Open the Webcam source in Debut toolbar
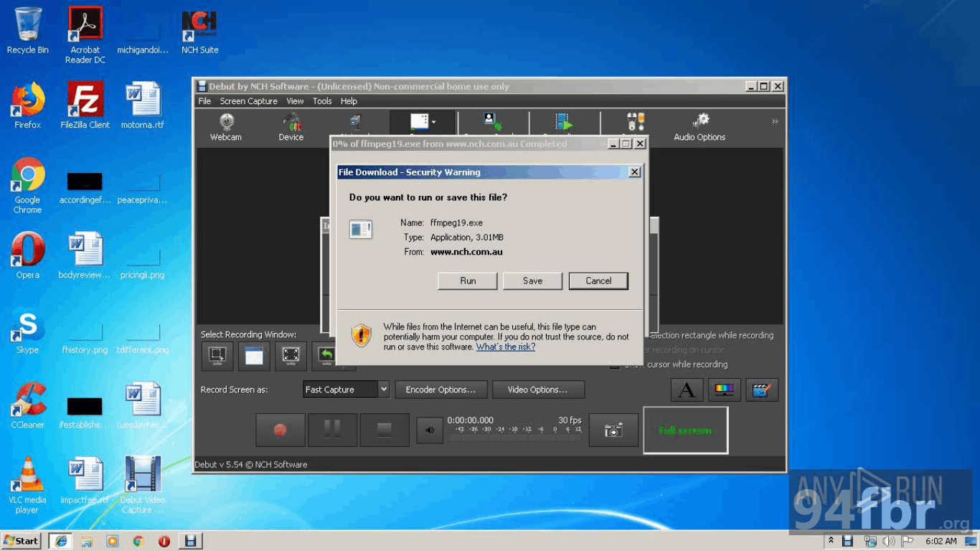The height and width of the screenshot is (551, 980). point(226,127)
